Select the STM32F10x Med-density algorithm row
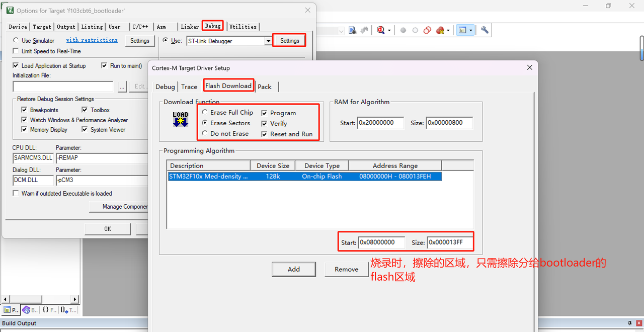This screenshot has height=332, width=644. (x=305, y=177)
